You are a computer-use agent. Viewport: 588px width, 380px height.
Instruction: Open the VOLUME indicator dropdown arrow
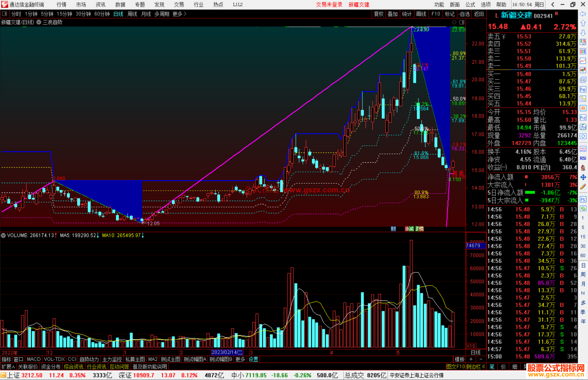3,235
